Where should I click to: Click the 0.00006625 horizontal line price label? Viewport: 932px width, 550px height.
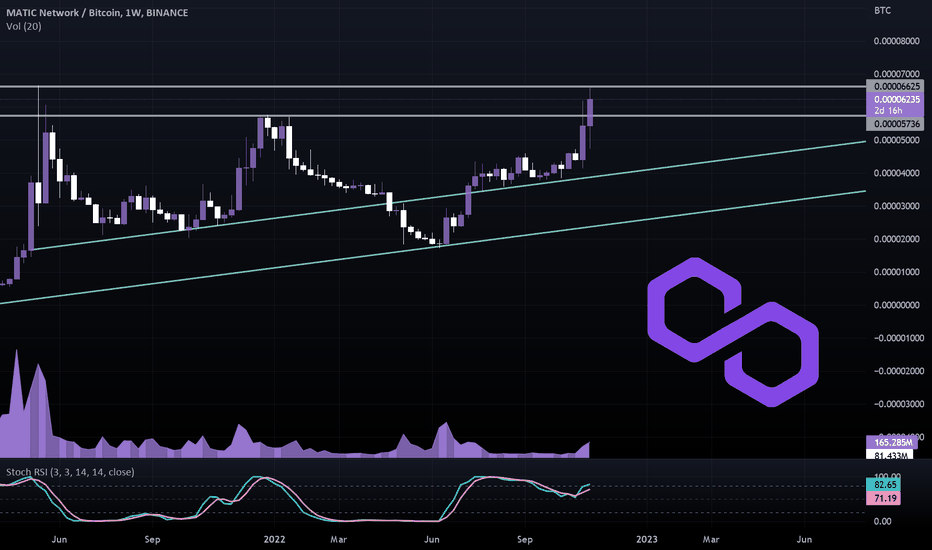pos(896,86)
